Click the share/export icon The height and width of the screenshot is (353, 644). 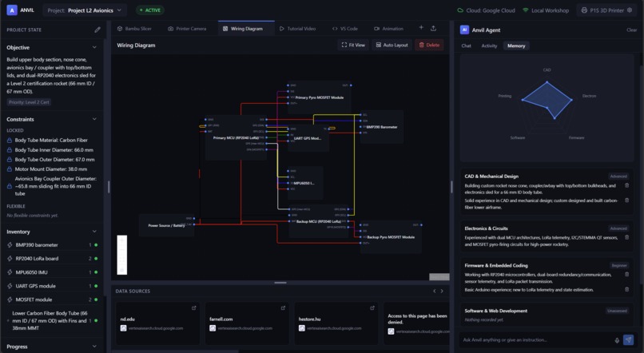click(433, 28)
